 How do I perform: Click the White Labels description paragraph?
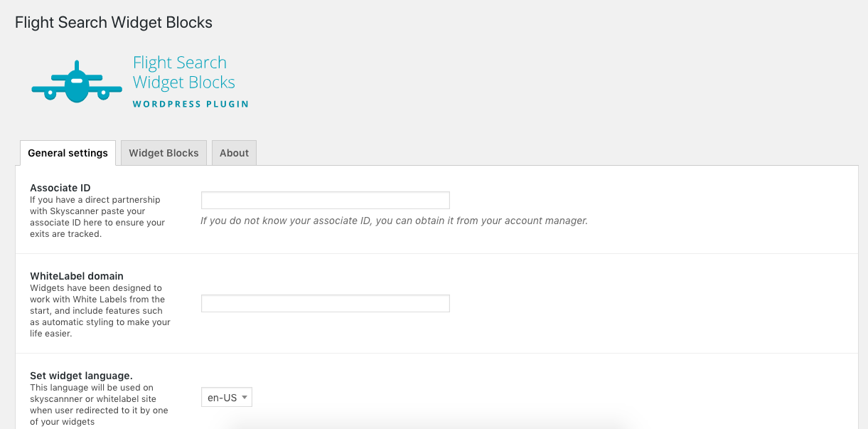click(100, 311)
